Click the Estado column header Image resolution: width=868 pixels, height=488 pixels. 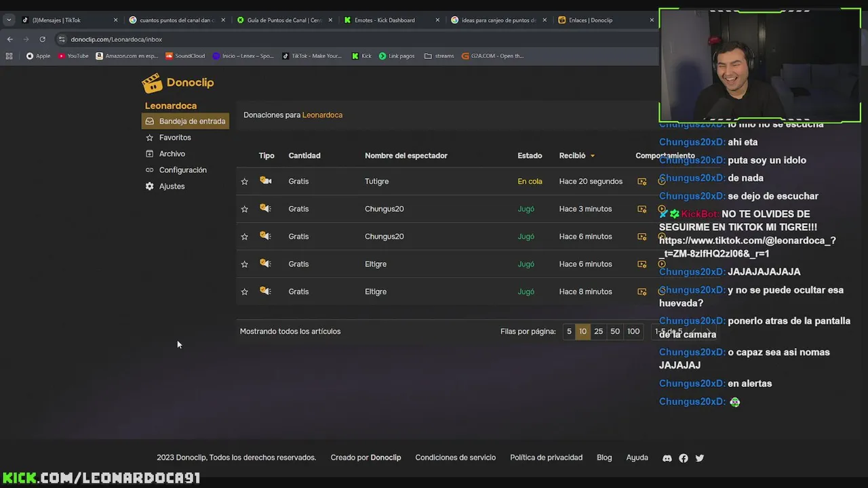click(530, 156)
